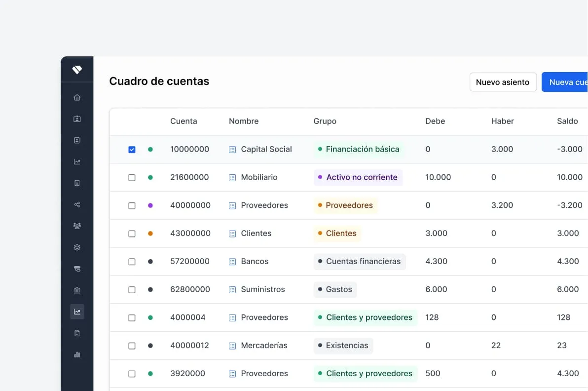Open the Gastos group label on Suministros
Viewport: 588px width, 391px height.
click(x=335, y=290)
